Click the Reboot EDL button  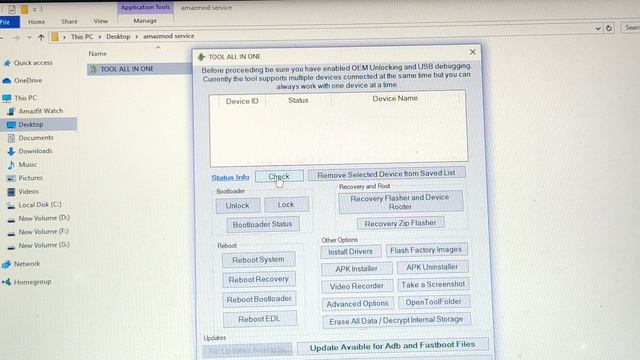tap(260, 319)
